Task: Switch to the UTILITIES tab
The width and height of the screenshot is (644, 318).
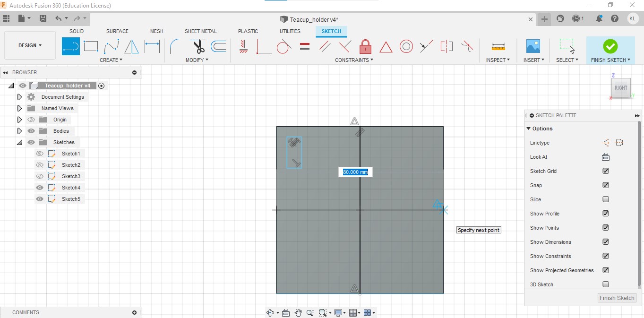Action: click(290, 31)
